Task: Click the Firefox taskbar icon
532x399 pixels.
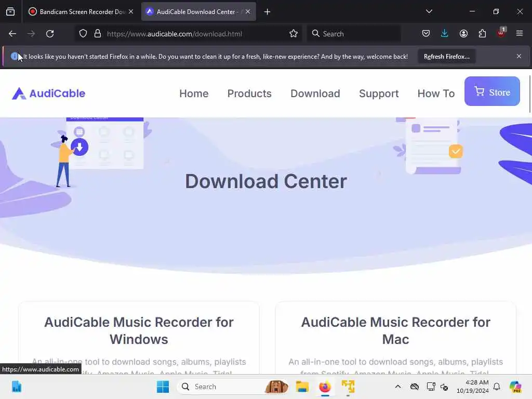Action: point(325,387)
